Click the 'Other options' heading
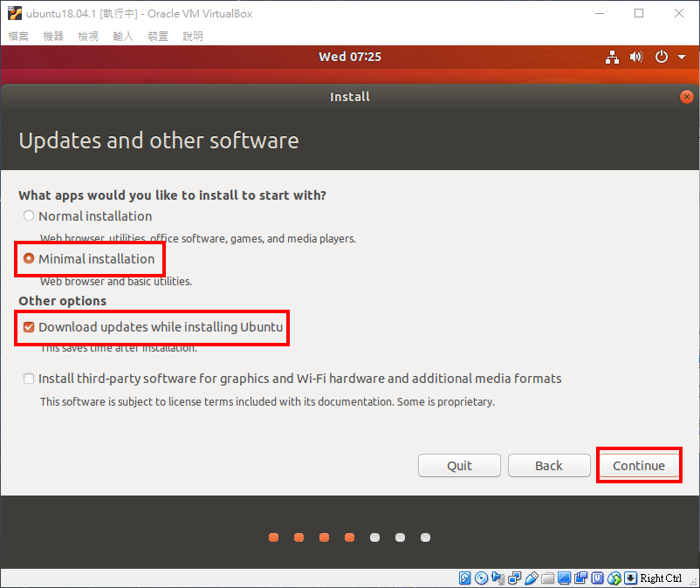 tap(63, 301)
